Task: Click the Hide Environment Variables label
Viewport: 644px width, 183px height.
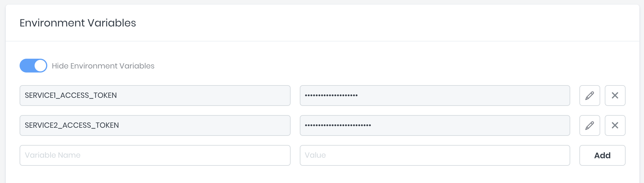Action: pyautogui.click(x=103, y=66)
